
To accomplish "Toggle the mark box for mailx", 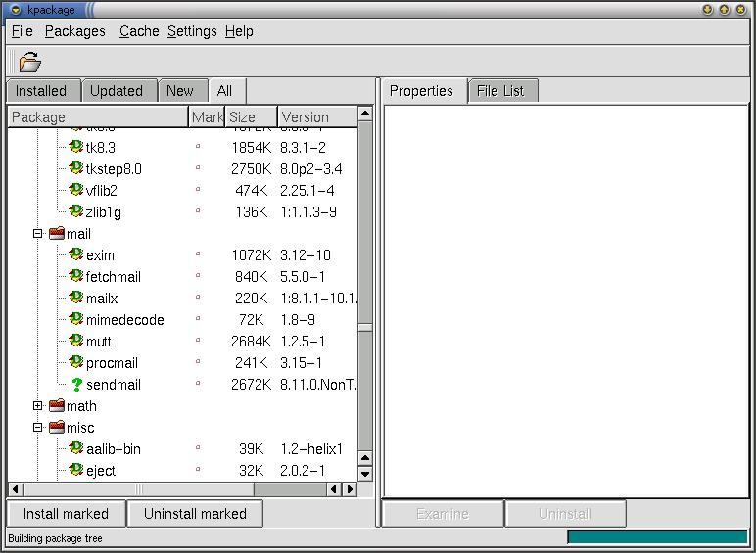I will [198, 299].
